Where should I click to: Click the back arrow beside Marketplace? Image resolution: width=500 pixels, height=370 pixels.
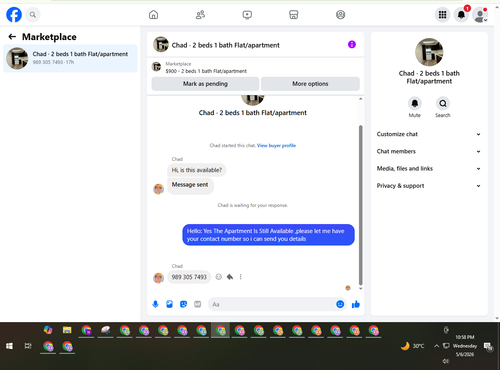coord(12,37)
